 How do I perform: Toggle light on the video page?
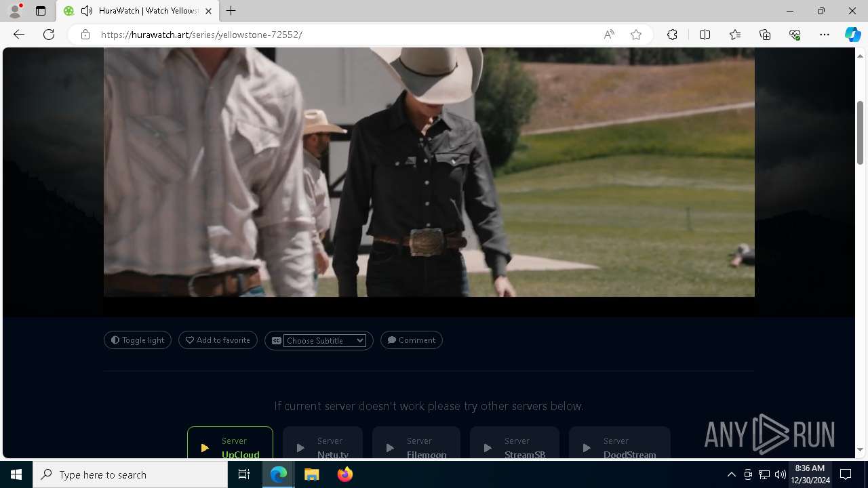(138, 340)
